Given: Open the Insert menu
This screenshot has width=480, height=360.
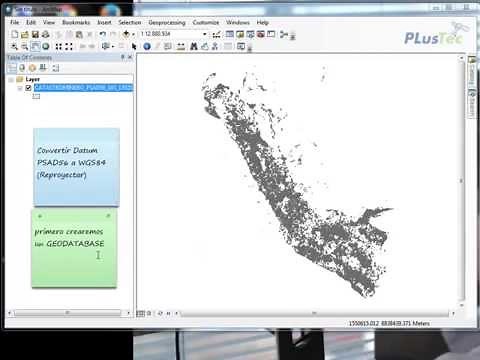Looking at the screenshot, I should point(104,22).
